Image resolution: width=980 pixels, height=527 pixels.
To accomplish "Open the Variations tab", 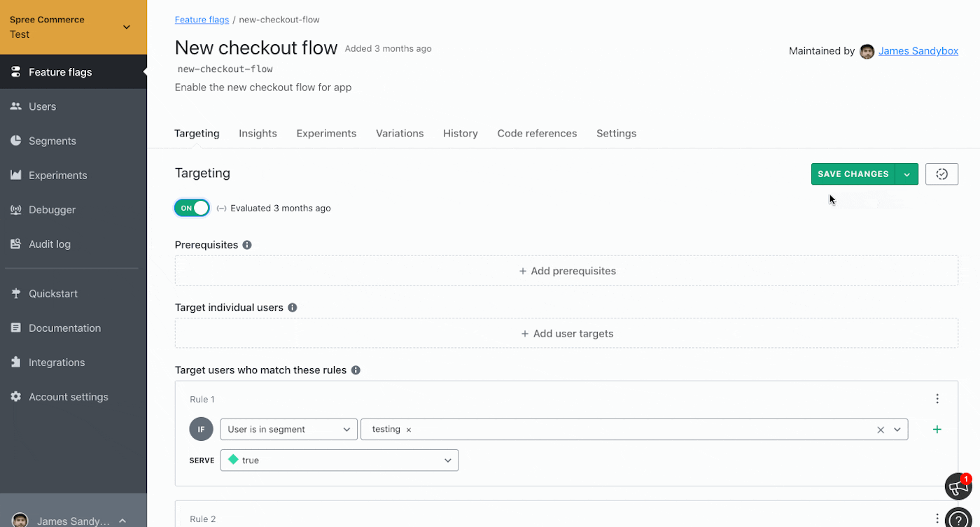I will coord(400,134).
